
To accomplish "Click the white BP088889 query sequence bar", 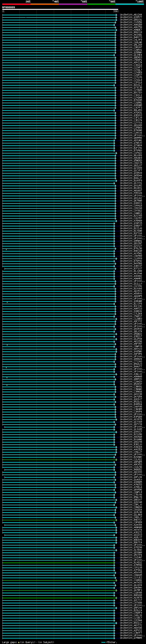I will pyautogui.click(x=60, y=9).
